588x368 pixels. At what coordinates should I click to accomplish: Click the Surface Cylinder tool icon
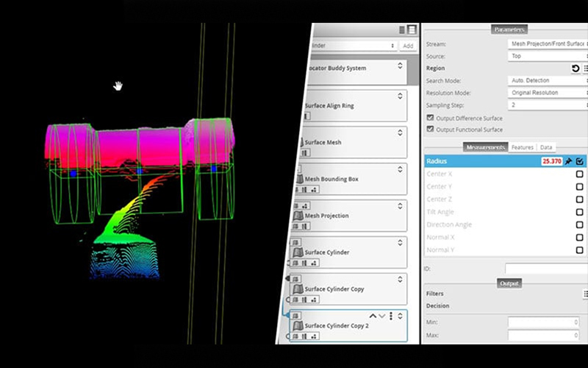pyautogui.click(x=299, y=252)
